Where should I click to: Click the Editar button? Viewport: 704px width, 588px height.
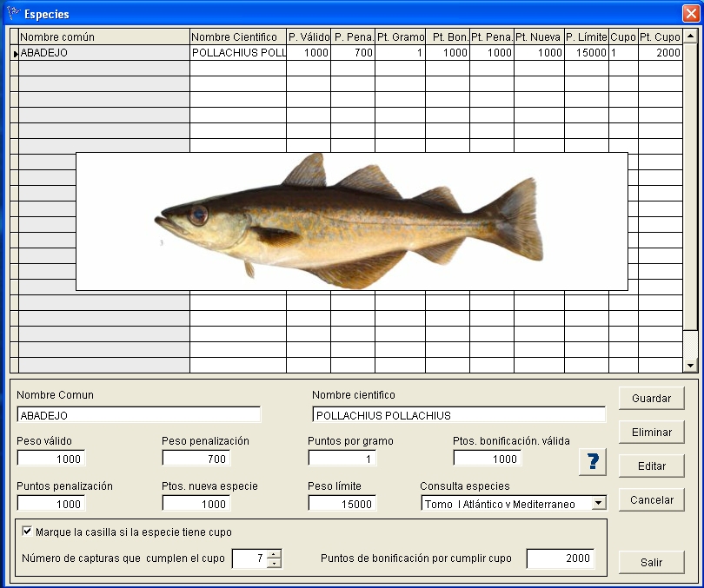pos(652,466)
